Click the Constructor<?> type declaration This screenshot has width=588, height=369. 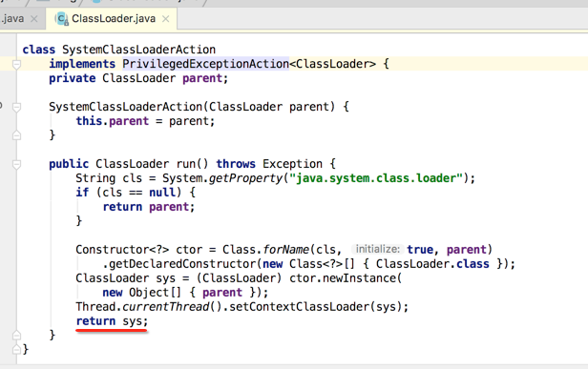click(122, 250)
